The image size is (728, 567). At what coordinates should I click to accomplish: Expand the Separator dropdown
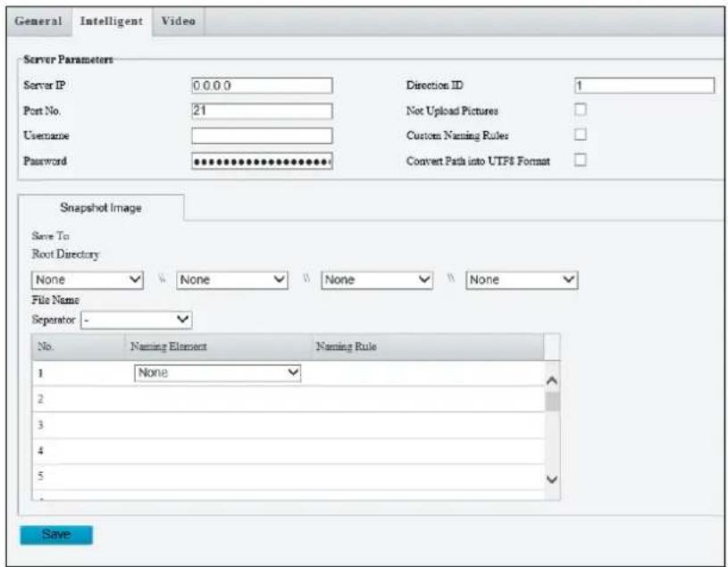[137, 320]
